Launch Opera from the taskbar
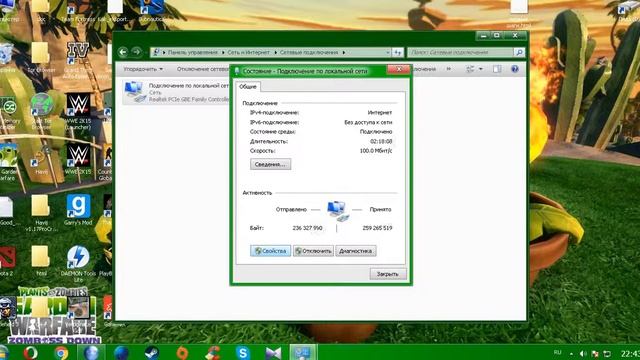This screenshot has width=640, height=360. (x=31, y=353)
